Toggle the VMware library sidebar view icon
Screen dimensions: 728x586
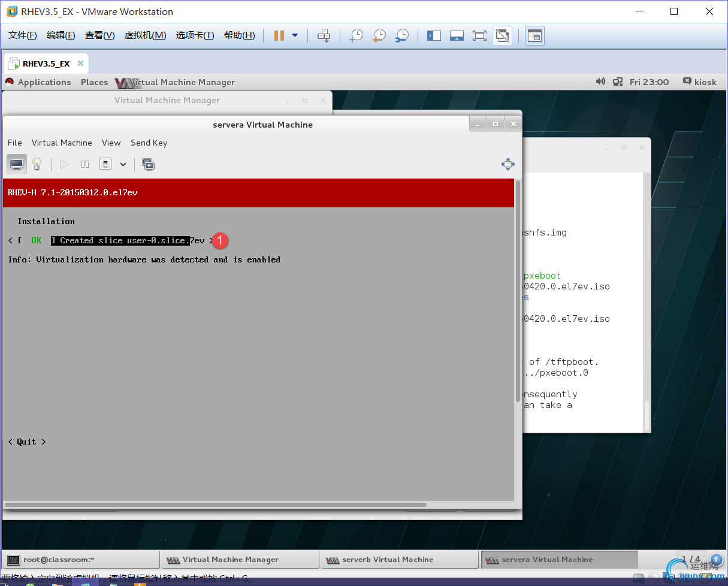click(434, 36)
